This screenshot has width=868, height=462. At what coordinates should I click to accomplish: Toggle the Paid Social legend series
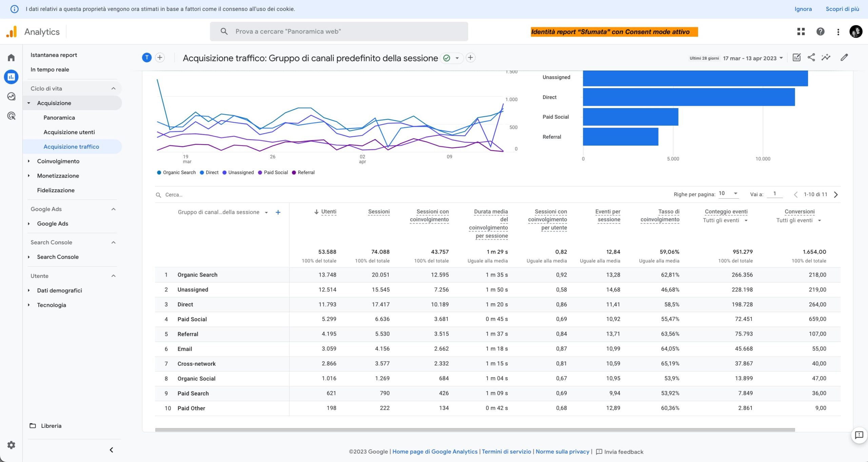pos(273,173)
